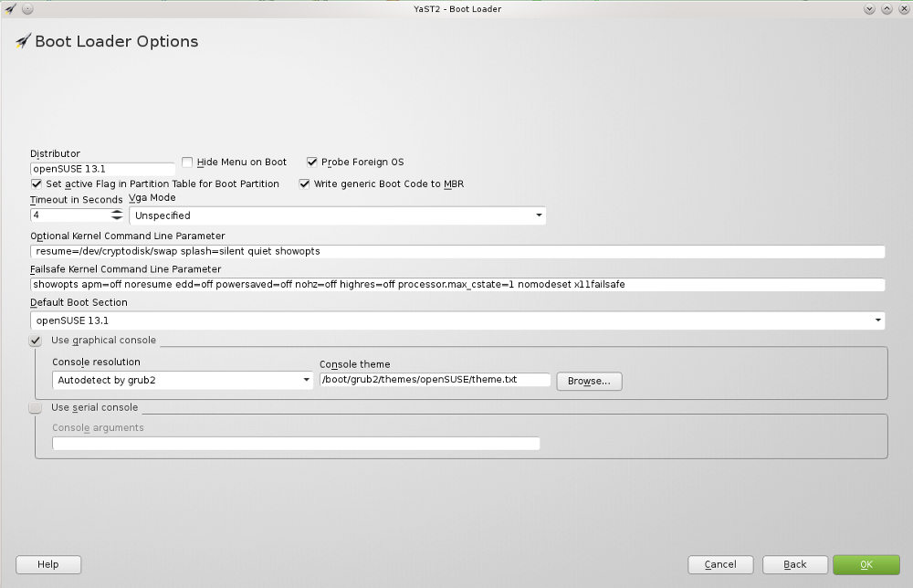
Task: Click the Default Boot Section label
Action: (79, 303)
